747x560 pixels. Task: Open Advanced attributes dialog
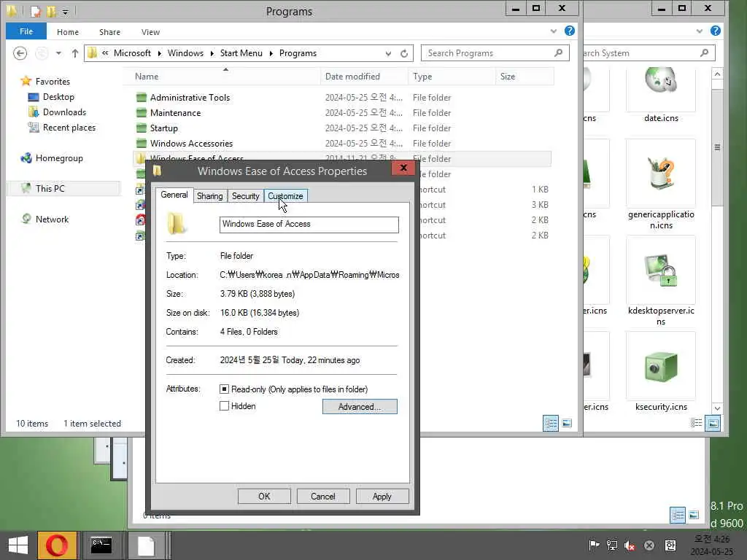360,407
